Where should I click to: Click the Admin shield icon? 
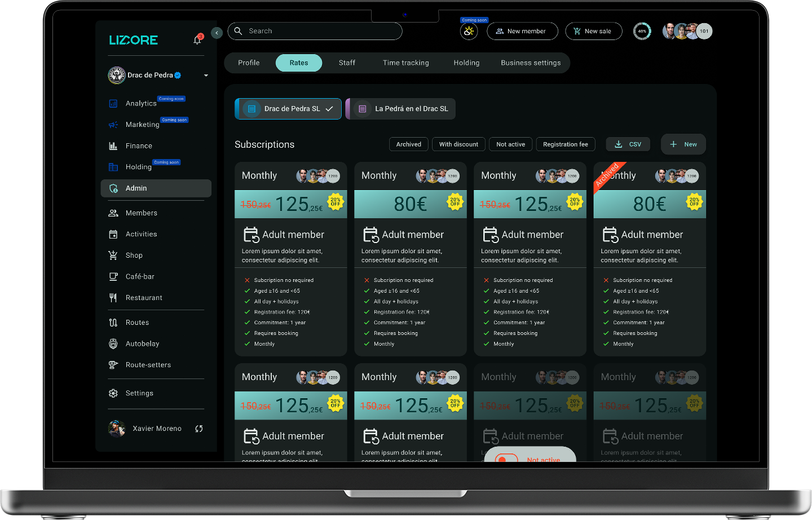[x=113, y=188]
